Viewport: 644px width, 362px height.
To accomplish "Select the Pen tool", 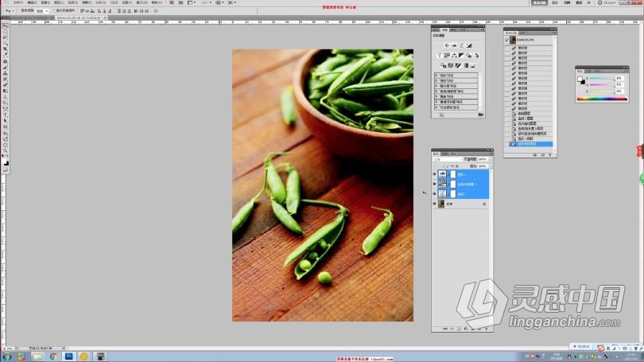I will pos(6,109).
